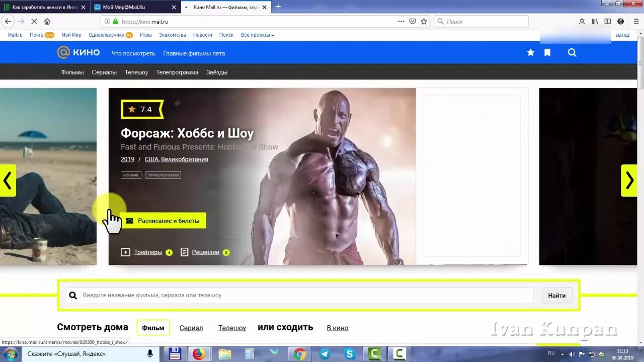This screenshot has width=644, height=362.
Task: Open Firefox library icon
Action: coord(595,22)
